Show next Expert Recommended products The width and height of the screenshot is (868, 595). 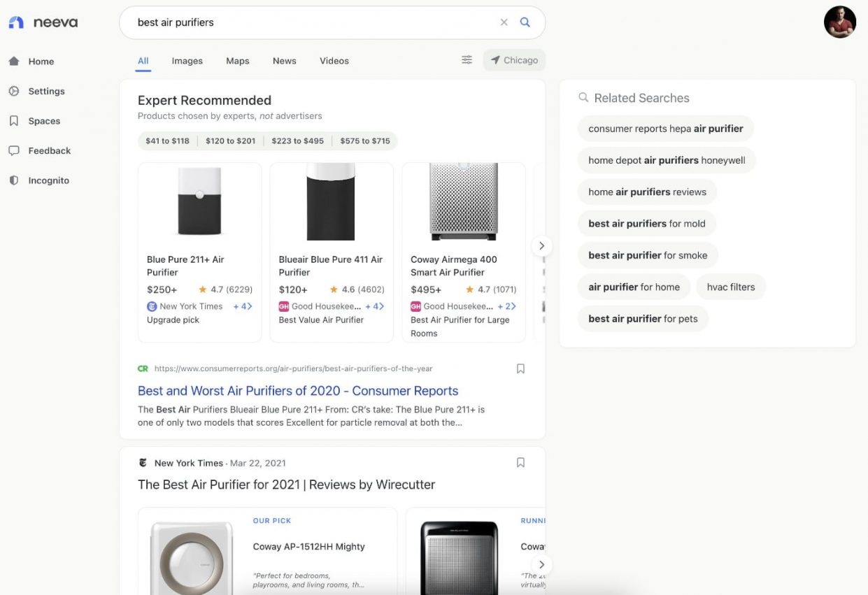point(541,245)
